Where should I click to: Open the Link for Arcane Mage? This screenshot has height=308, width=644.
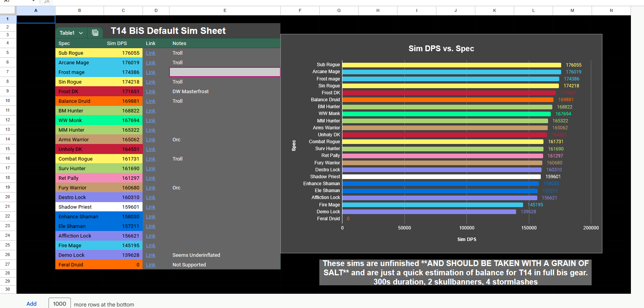[x=151, y=63]
